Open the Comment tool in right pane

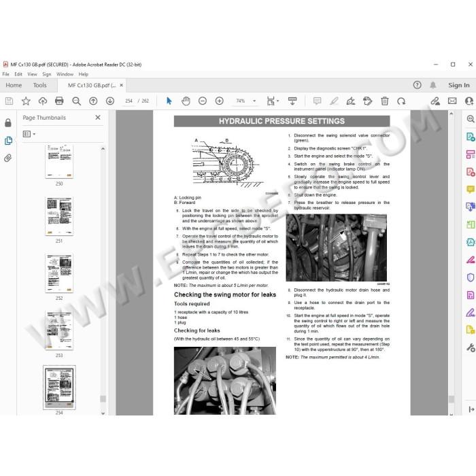[471, 190]
